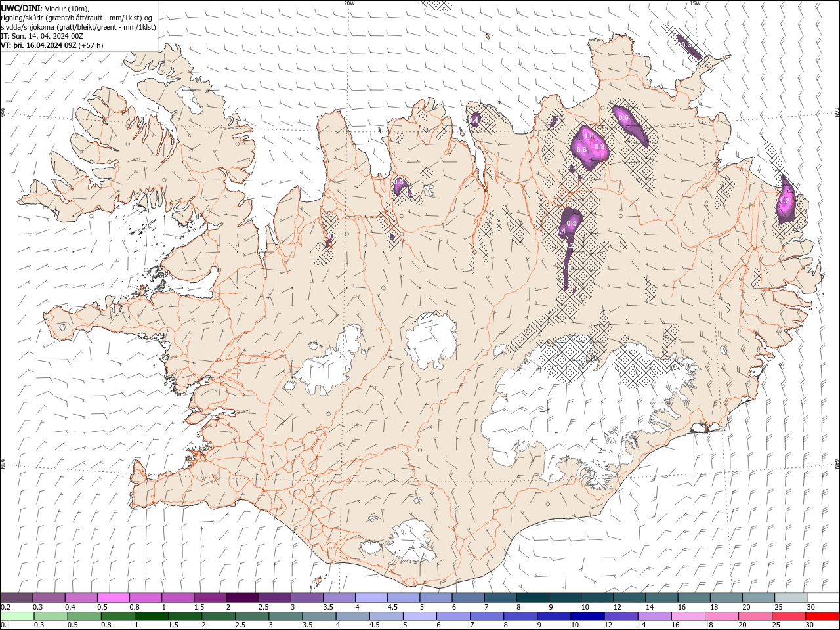Viewport: 840px width, 630px height.
Task: Click upper legend swatch between 0.2 and 0.3
Action: [16, 597]
